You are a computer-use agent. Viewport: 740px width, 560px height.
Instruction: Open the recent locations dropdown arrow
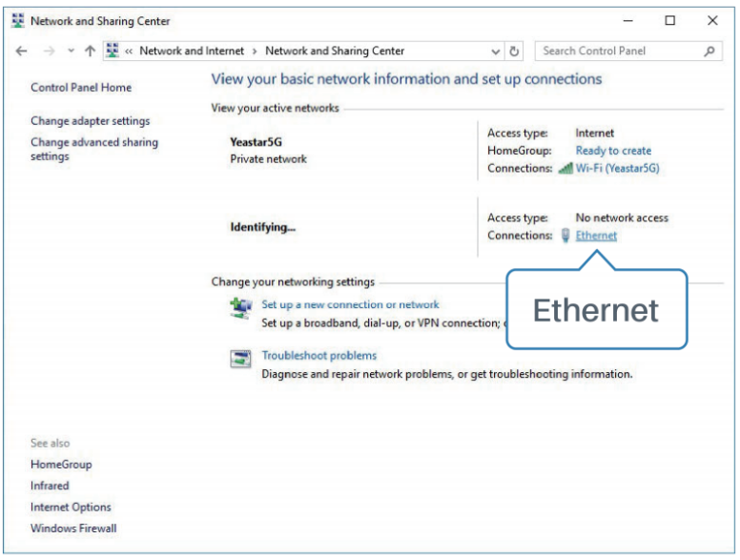point(71,51)
